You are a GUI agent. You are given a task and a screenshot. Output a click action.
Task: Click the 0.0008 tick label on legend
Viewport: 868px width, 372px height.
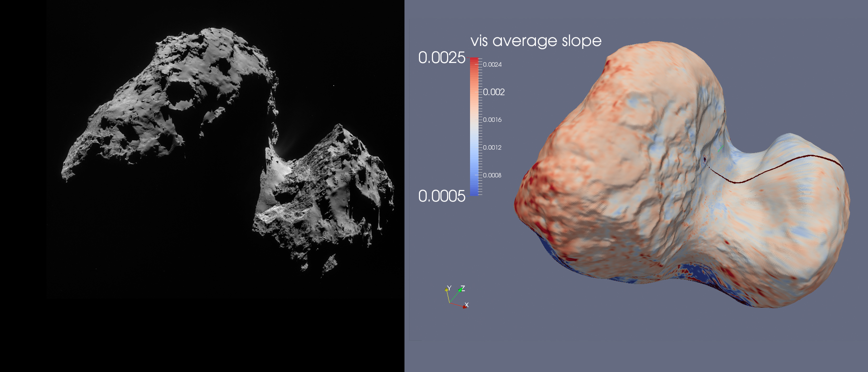tap(492, 175)
